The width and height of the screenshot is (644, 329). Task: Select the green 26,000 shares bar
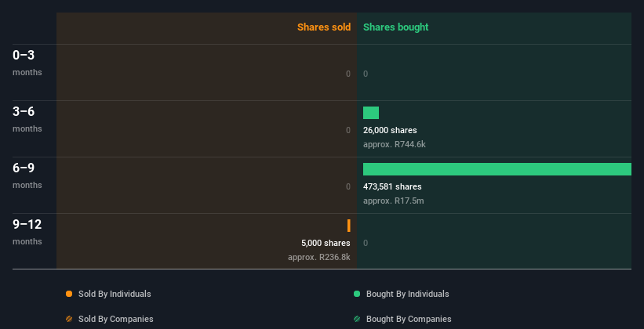[x=371, y=113]
